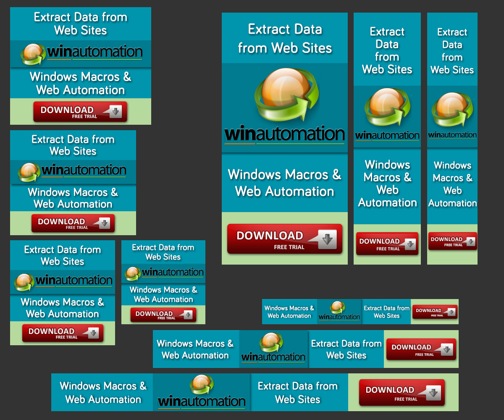Click the Download button in the wider skyscraper banner
The width and height of the screenshot is (504, 420).
pyautogui.click(x=387, y=244)
